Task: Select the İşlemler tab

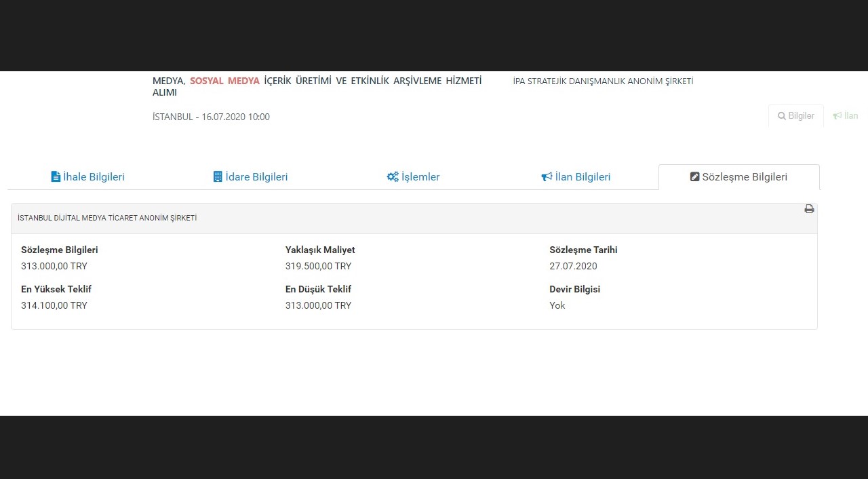Action: (420, 177)
